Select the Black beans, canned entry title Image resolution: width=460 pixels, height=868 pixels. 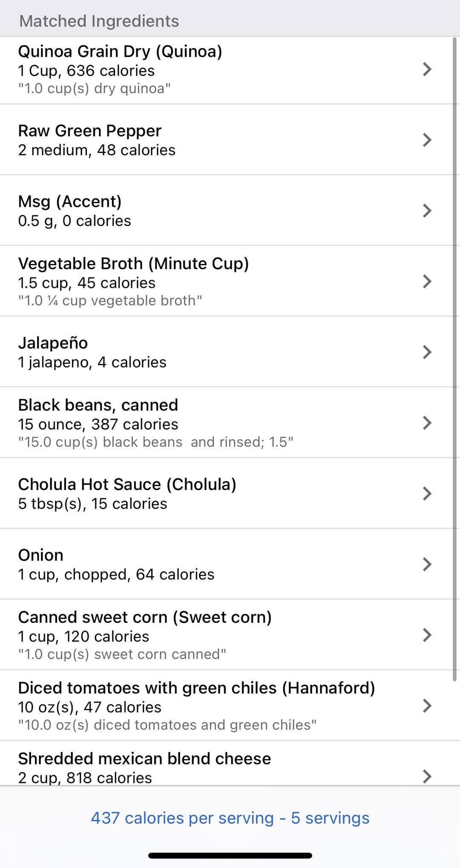98,405
